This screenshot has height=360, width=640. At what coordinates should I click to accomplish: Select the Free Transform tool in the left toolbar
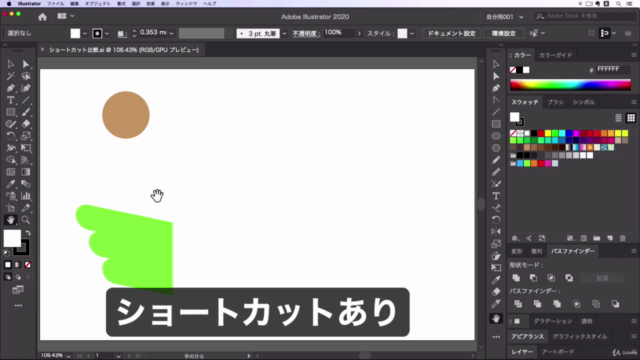tap(26, 148)
